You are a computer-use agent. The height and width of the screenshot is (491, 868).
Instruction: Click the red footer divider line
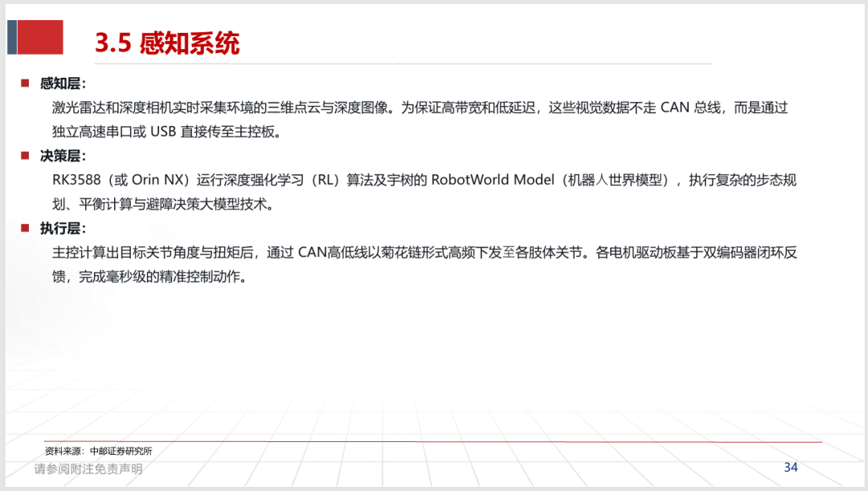tap(433, 442)
